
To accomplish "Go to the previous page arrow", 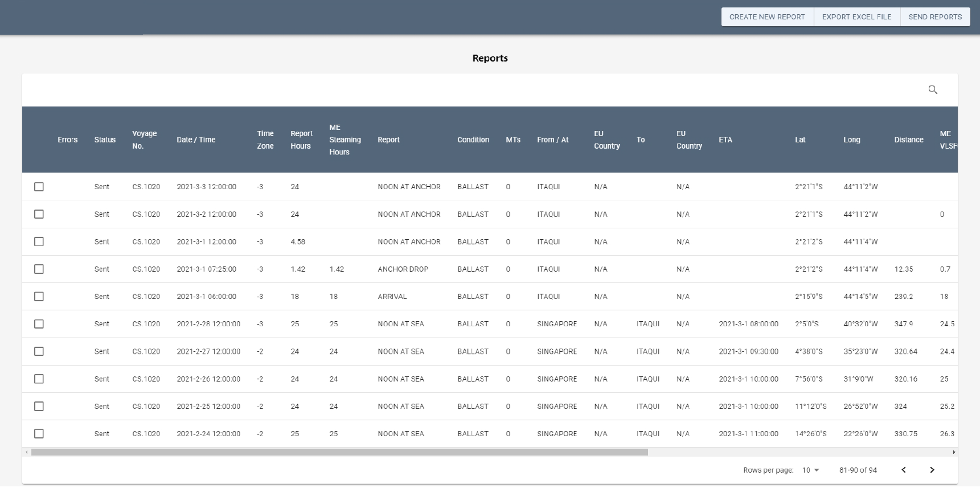I will point(904,470).
